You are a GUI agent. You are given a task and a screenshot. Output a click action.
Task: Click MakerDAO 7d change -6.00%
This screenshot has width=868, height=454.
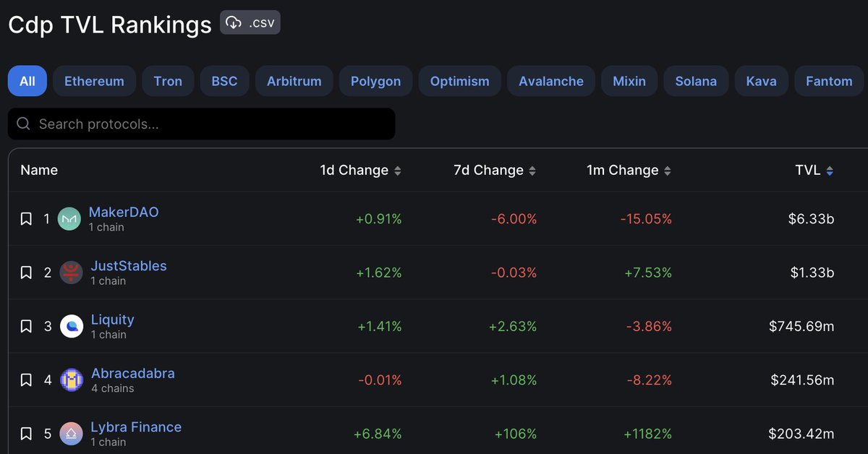(x=514, y=219)
